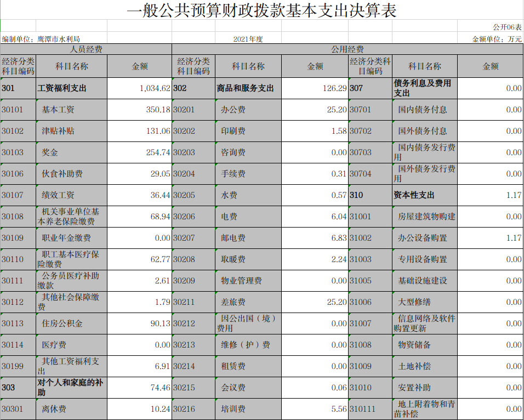Select the 手续费 cell

click(248, 174)
